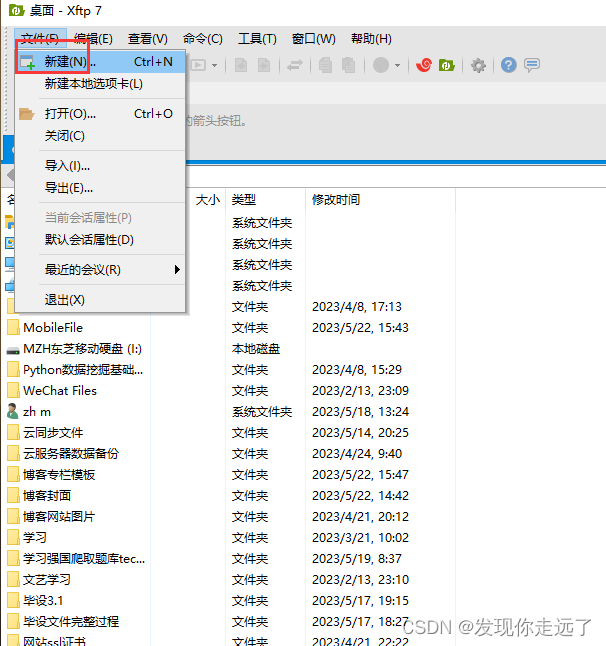
Task: Select the MobileFile folder name
Action: pos(53,328)
